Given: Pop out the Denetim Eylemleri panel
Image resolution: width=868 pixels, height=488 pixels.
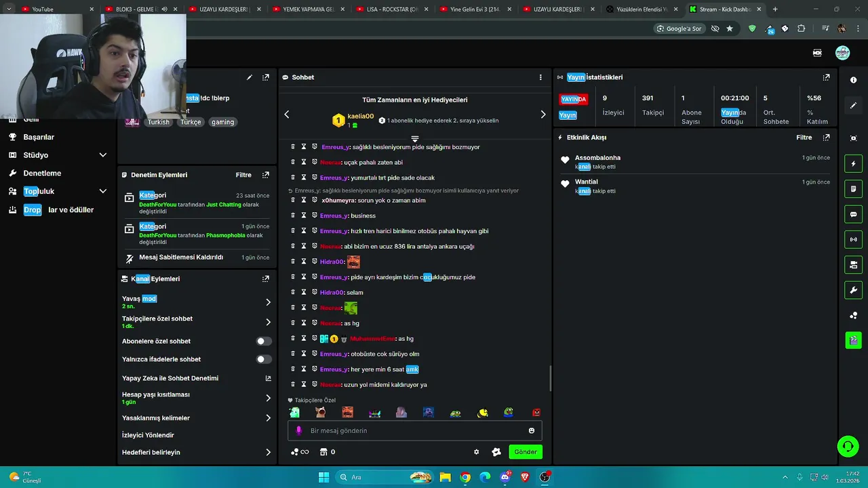Looking at the screenshot, I should pos(266,175).
